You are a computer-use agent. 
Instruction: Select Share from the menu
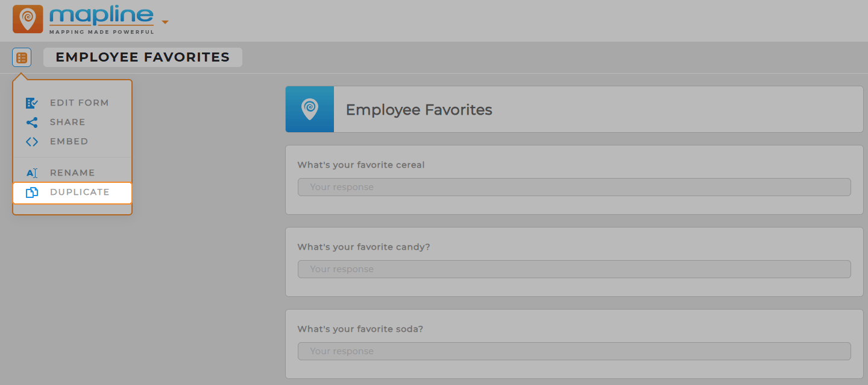67,122
